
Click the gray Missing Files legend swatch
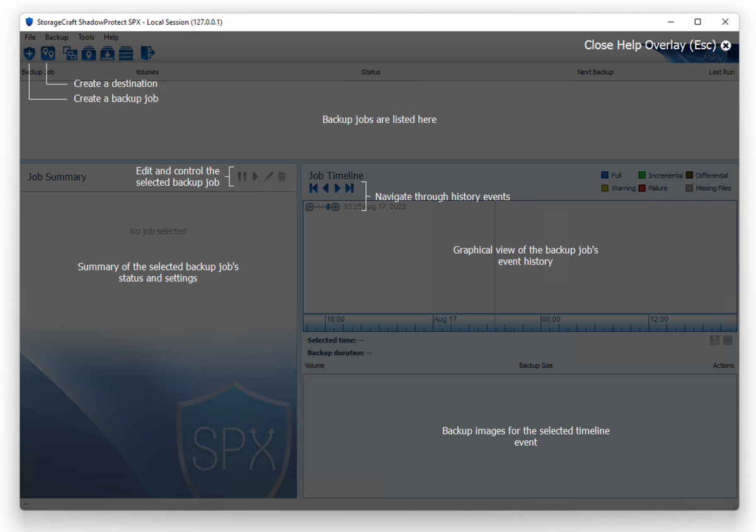coord(689,188)
